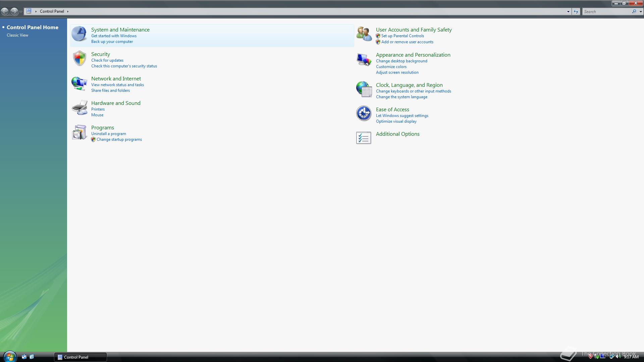
Task: Click the Clock, Language, and Region globe icon
Action: (x=364, y=89)
